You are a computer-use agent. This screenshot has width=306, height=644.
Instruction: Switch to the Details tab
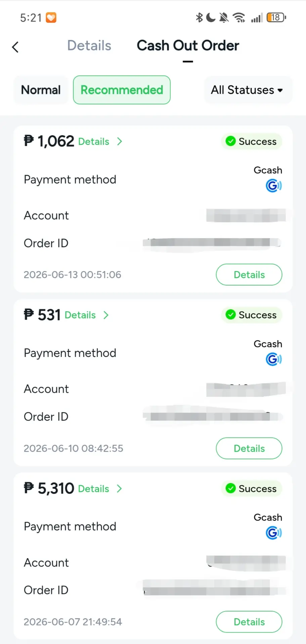click(89, 46)
